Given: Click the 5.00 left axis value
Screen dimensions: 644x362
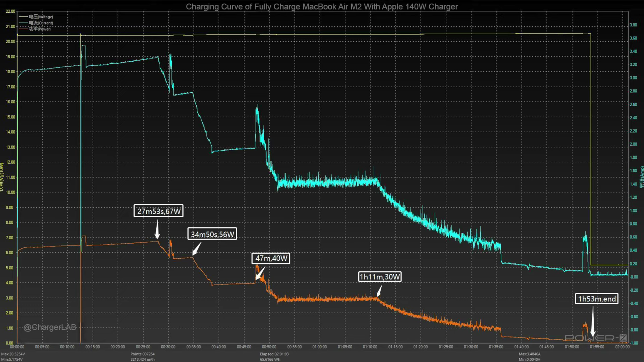Looking at the screenshot, I should click(9, 268).
